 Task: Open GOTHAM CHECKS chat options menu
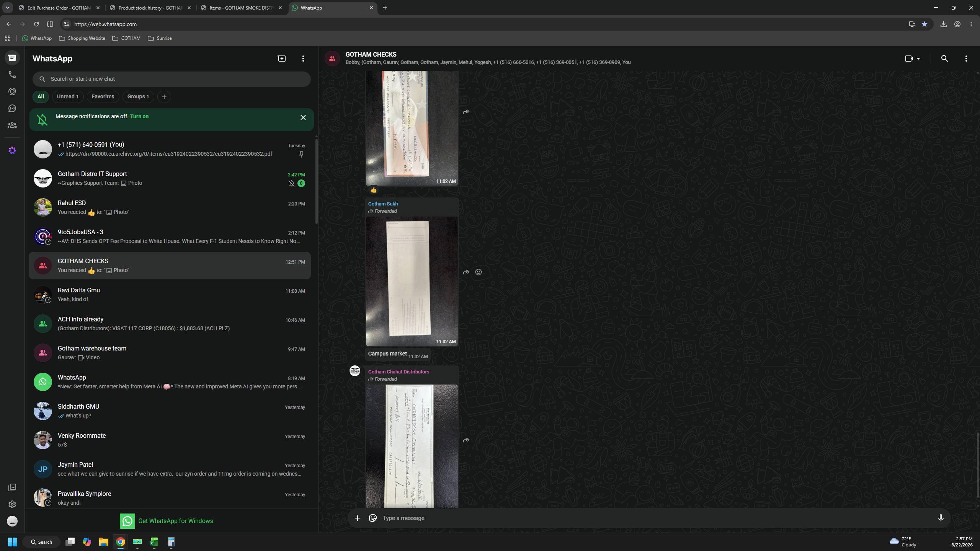click(966, 59)
